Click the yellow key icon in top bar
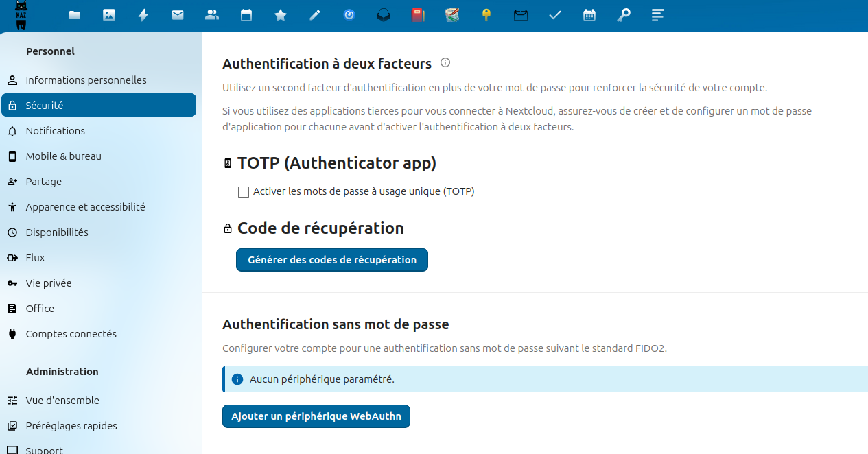This screenshot has width=868, height=454. coord(486,15)
